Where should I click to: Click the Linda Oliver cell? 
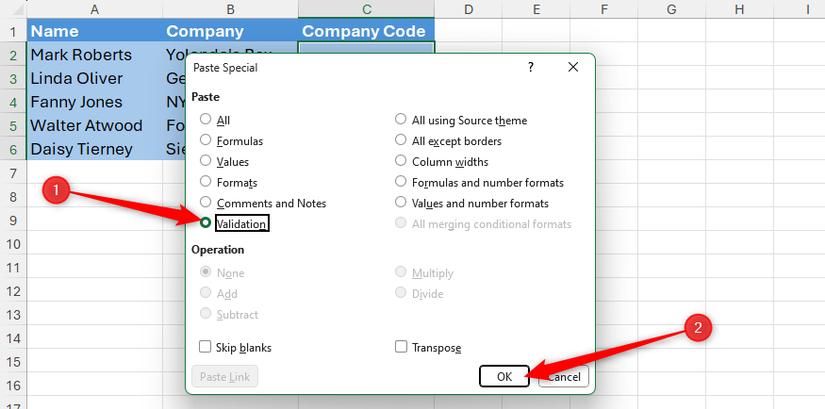pyautogui.click(x=95, y=78)
